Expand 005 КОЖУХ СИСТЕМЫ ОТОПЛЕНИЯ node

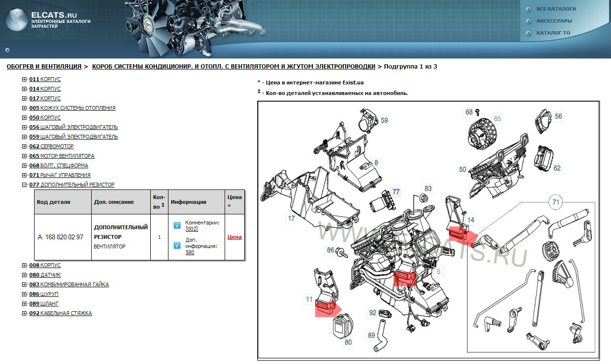tap(24, 108)
